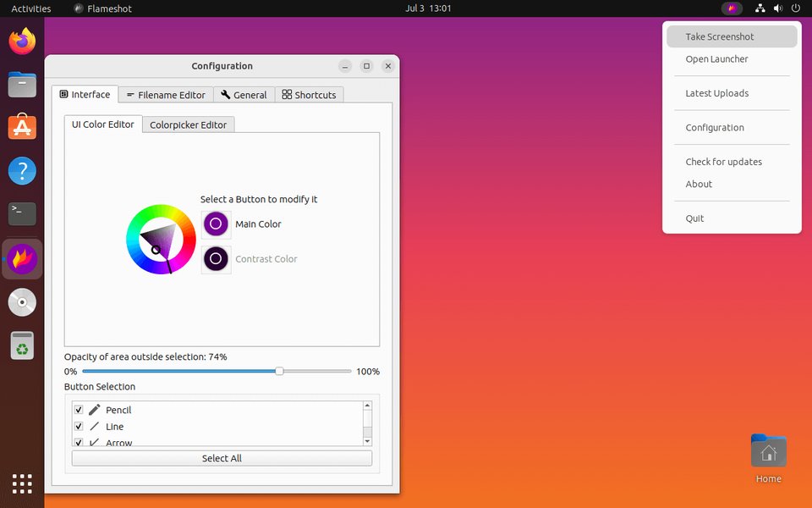
Task: Open the disc drive icon in dock
Action: coord(22,302)
